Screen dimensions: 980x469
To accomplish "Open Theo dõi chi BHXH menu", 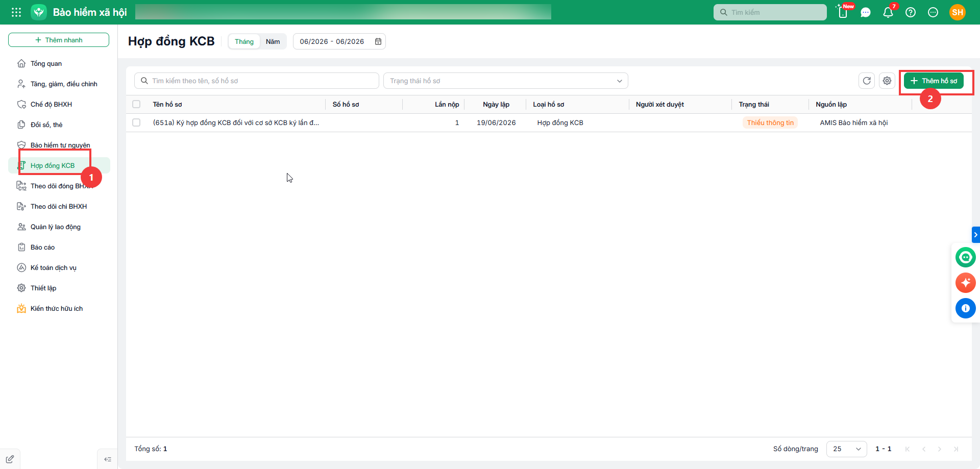I will pyautogui.click(x=59, y=206).
